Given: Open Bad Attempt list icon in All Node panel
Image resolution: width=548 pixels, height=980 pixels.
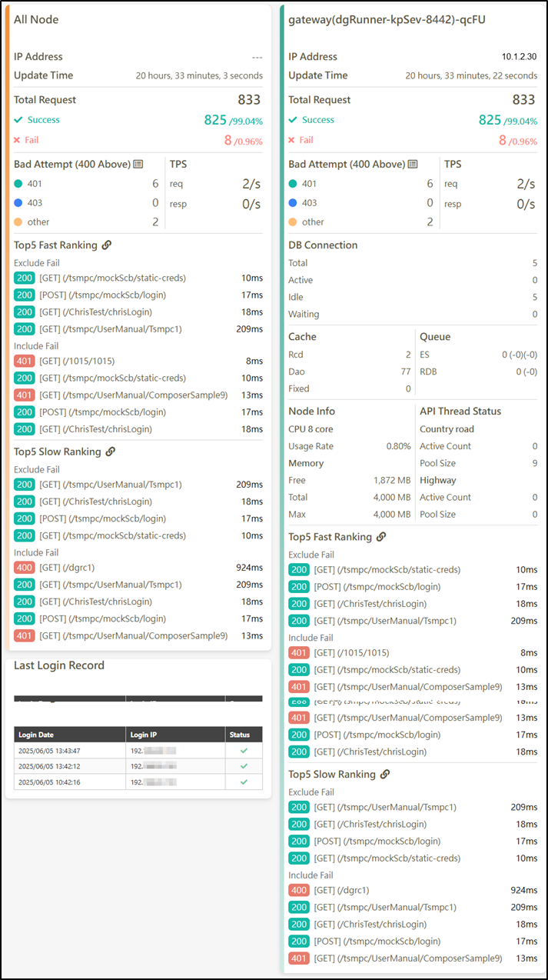Looking at the screenshot, I should click(x=138, y=164).
